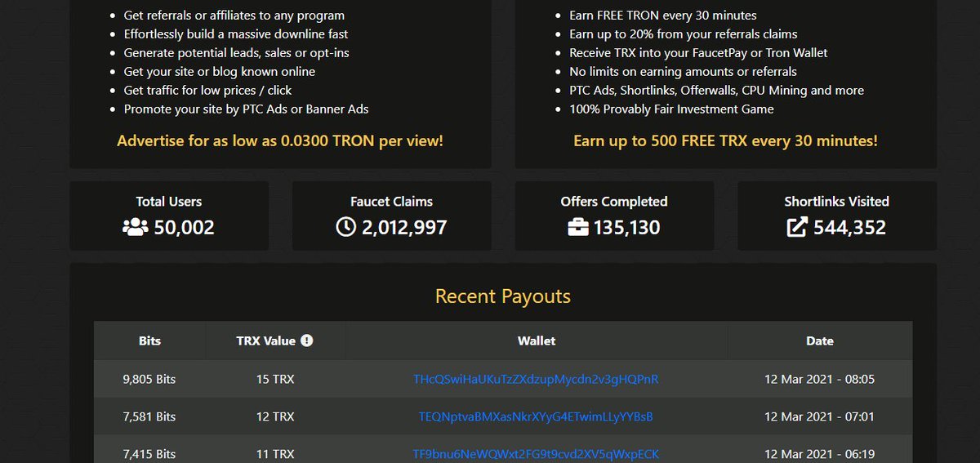The height and width of the screenshot is (463, 980).
Task: Open wallet link TEQNptvaBMXasNkrXYyG4ETwimLLyYYBsB
Action: (x=536, y=416)
